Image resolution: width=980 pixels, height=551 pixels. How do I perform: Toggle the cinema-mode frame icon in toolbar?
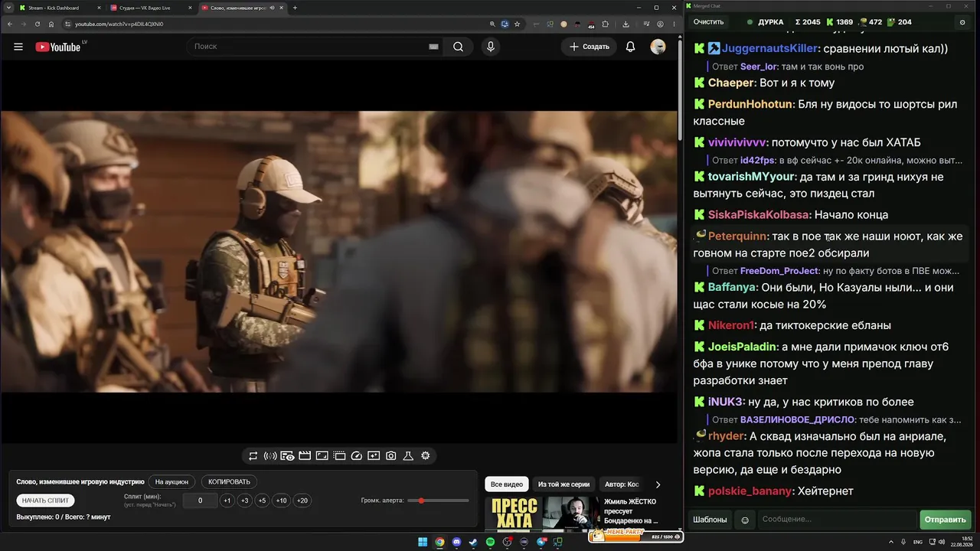pos(322,456)
